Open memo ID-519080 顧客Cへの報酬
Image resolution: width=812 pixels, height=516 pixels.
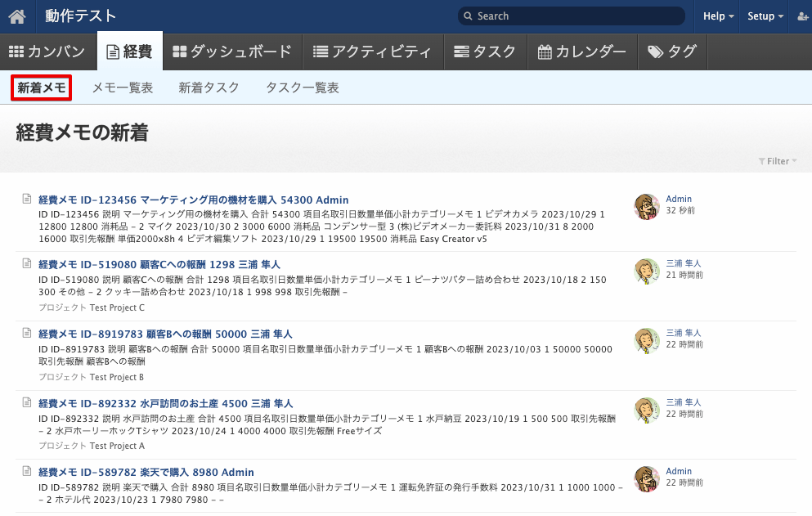pyautogui.click(x=159, y=265)
